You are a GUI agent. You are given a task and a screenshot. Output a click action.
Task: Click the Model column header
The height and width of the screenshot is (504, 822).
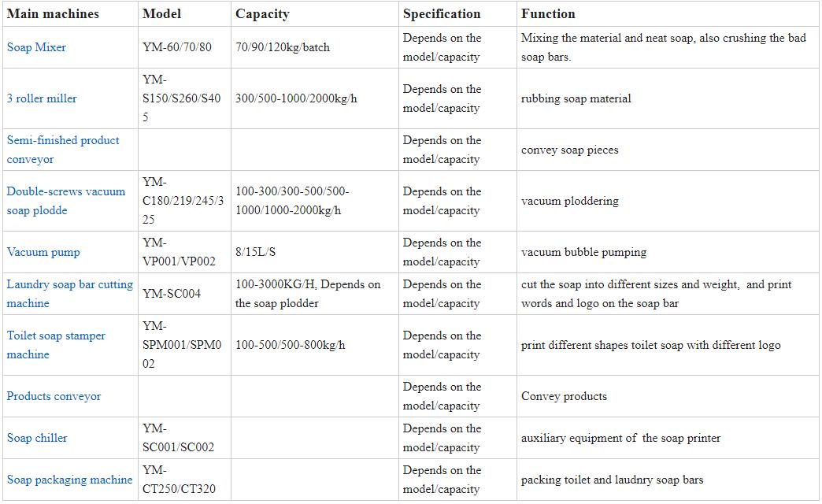[x=161, y=13]
